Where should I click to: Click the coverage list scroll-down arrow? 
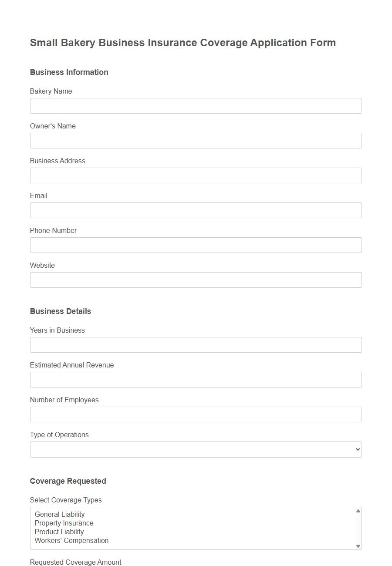(358, 546)
